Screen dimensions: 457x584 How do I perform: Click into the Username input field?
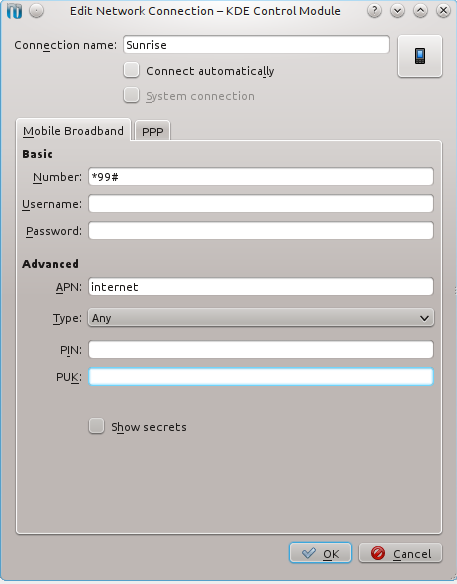[x=261, y=204]
